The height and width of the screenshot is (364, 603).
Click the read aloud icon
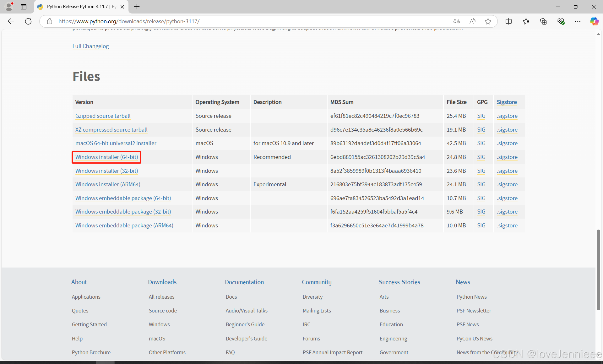(472, 21)
